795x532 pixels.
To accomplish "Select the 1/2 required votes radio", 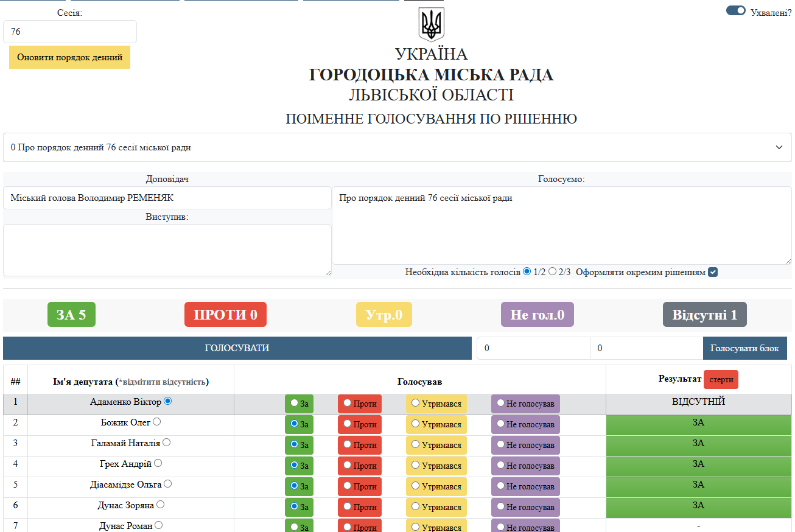I will tap(527, 271).
